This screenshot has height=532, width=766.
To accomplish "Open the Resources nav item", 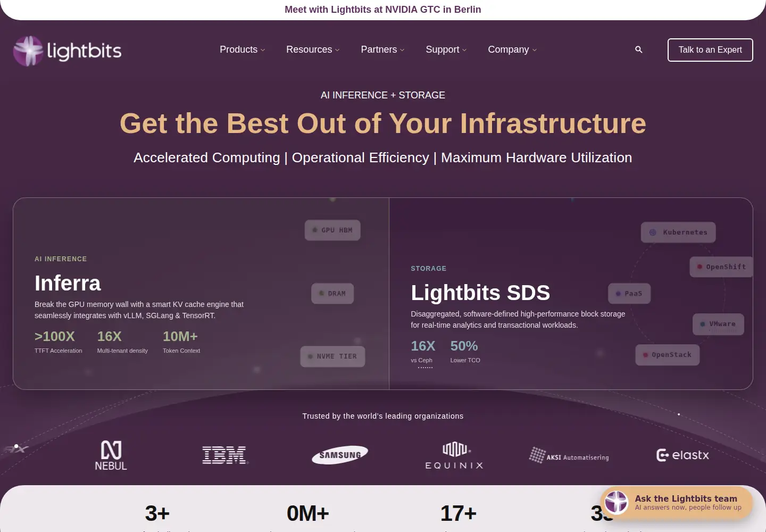I will pos(309,49).
